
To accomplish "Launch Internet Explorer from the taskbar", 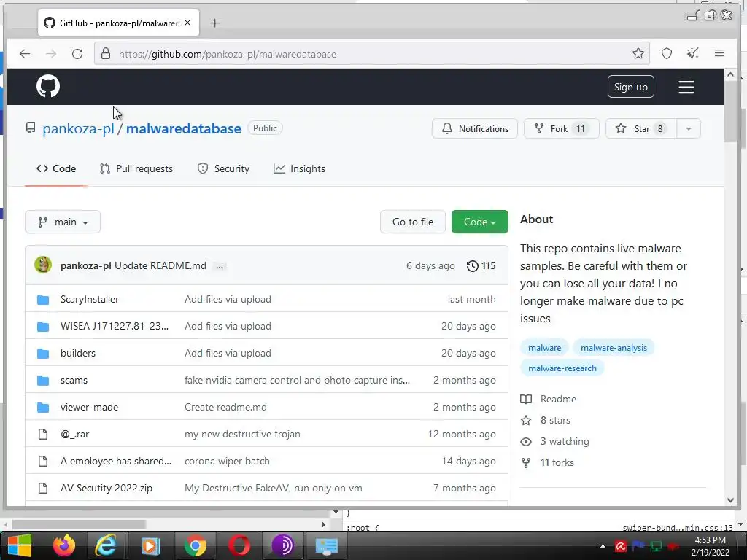I will click(106, 545).
